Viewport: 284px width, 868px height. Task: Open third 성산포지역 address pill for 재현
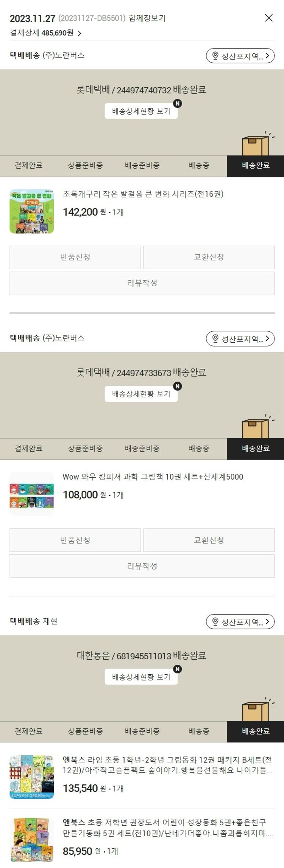pyautogui.click(x=240, y=621)
